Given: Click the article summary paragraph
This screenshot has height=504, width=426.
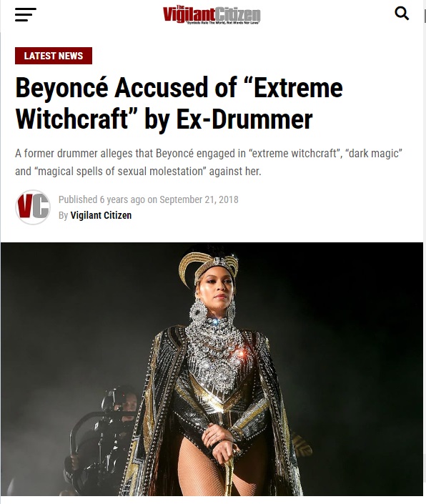Looking at the screenshot, I should click(x=209, y=162).
